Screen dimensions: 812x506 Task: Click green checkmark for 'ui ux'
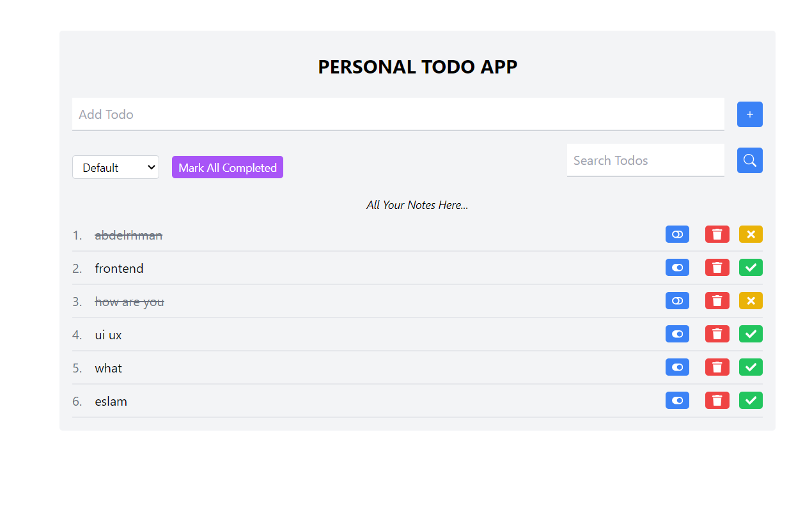click(x=751, y=334)
